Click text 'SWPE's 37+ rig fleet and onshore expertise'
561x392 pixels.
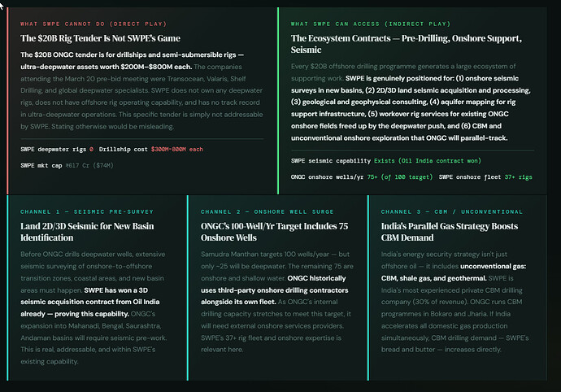(x=267, y=338)
